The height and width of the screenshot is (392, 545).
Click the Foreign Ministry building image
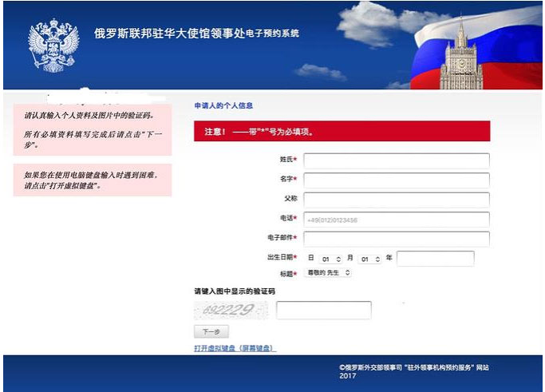[461, 54]
